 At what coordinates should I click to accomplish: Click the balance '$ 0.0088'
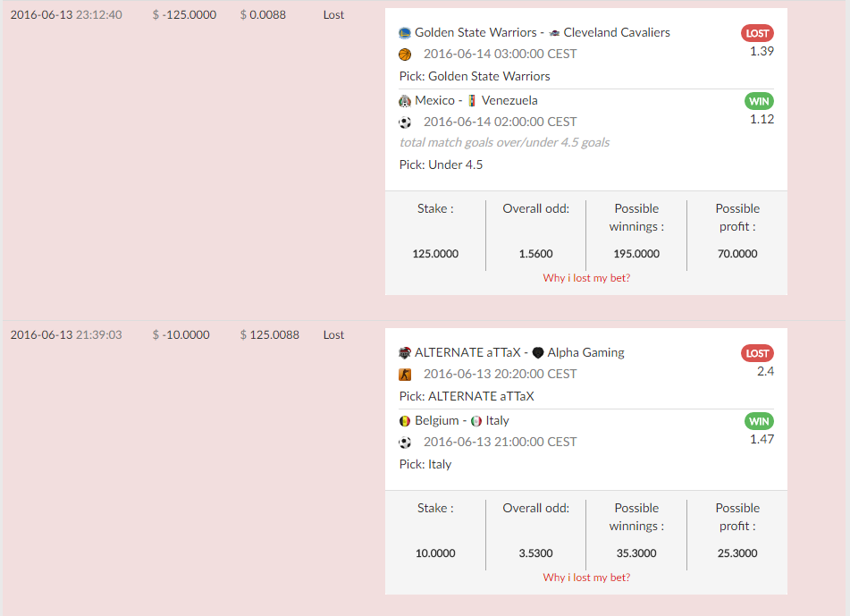point(263,14)
